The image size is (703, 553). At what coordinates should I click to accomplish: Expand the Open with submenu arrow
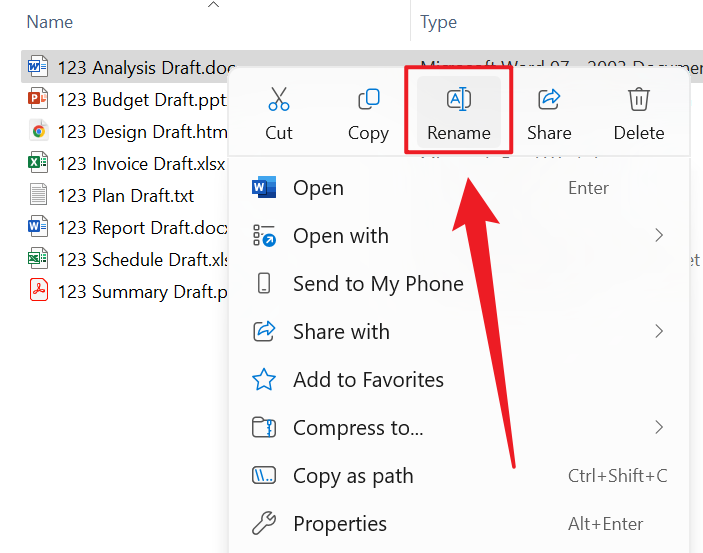click(659, 236)
